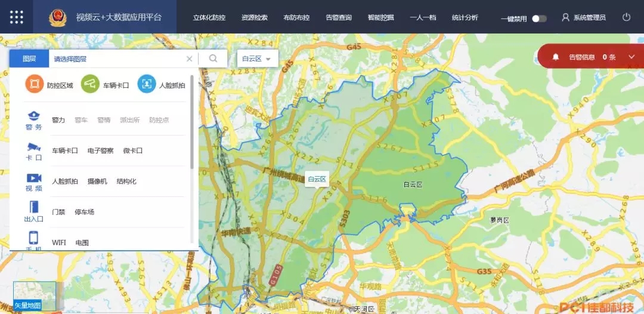Click the green 车辆卡口 icon
The height and width of the screenshot is (314, 644).
[x=90, y=85]
